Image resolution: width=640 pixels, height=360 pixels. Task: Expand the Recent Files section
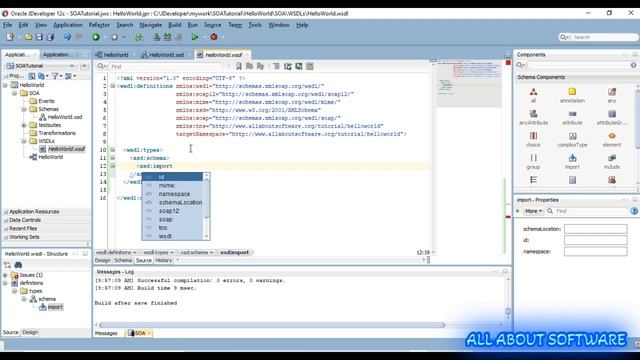[x=6, y=229]
